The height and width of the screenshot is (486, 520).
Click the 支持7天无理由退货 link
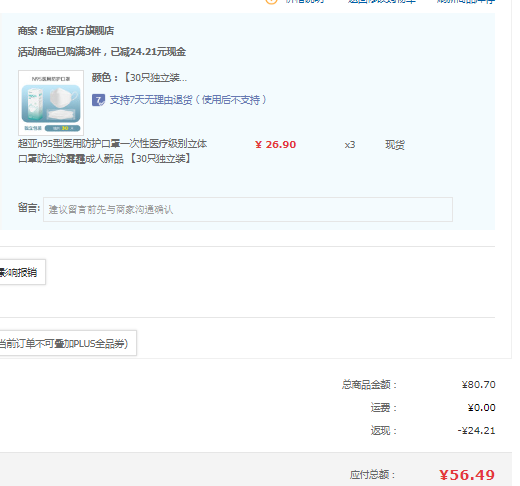(x=188, y=100)
